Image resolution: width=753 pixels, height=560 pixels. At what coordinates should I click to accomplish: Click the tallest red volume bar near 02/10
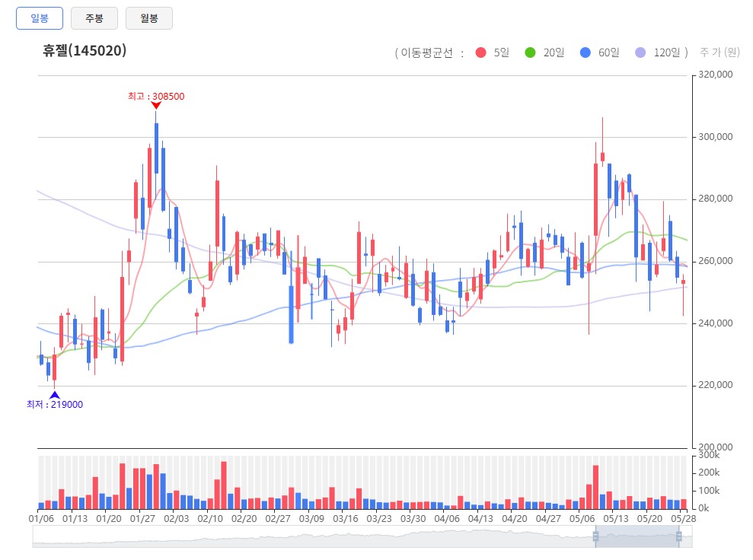pos(224,485)
